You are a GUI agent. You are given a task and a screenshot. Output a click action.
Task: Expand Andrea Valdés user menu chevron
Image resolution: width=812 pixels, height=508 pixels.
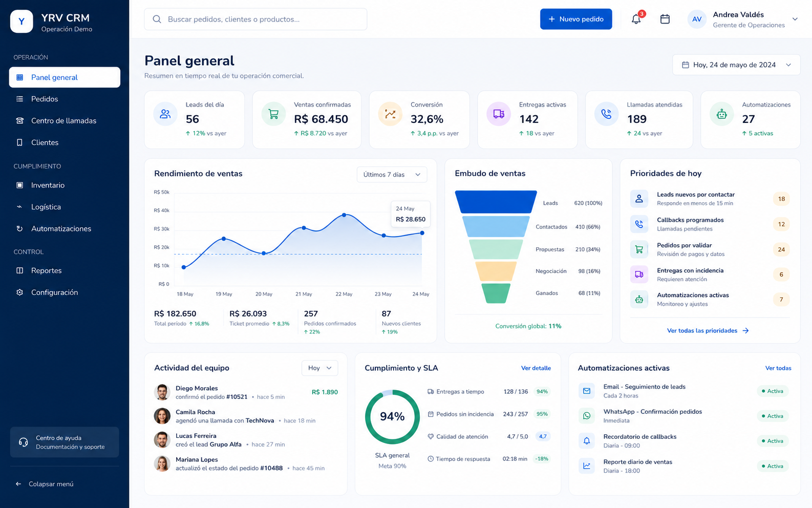(795, 19)
